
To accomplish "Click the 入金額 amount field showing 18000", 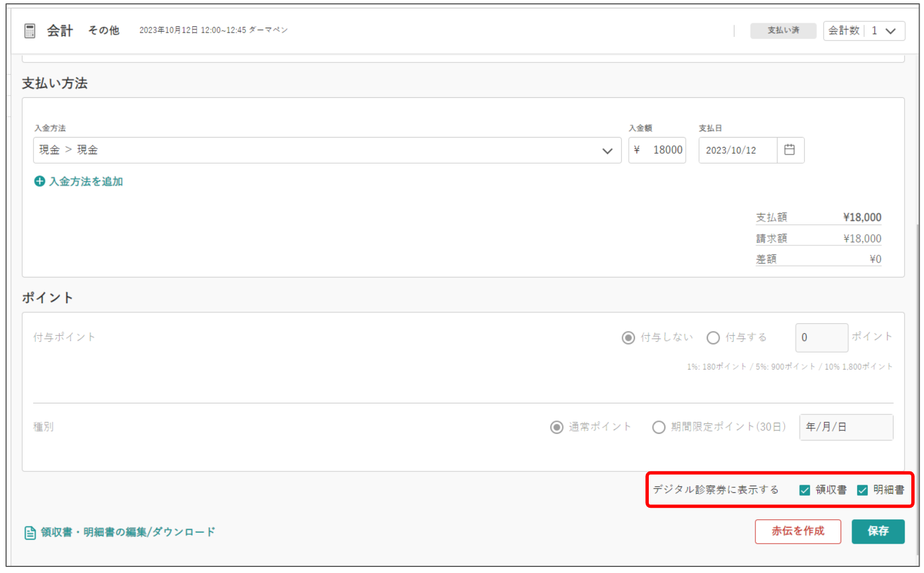I will 657,150.
